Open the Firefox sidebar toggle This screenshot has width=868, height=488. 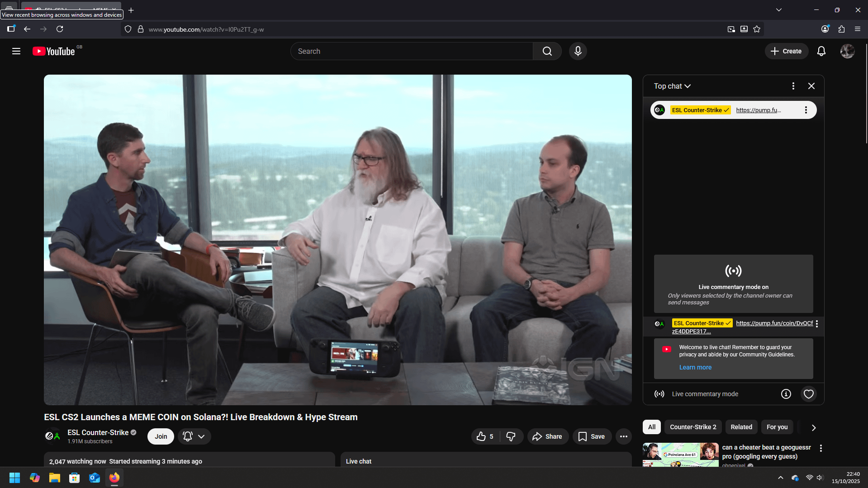(x=11, y=29)
